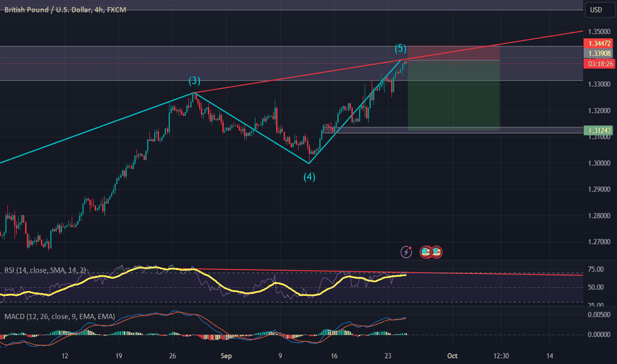Click the red stop zone of short position
617x364 pixels.
(x=453, y=53)
